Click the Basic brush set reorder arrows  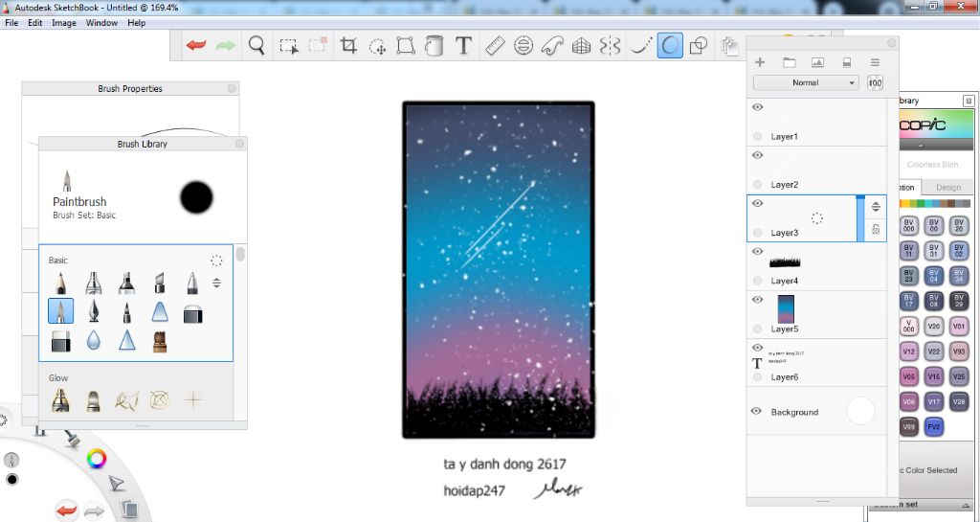pos(216,283)
